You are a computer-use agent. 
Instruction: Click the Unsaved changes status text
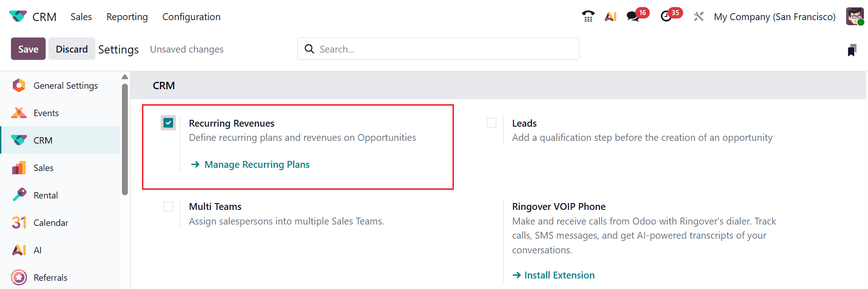(x=187, y=49)
